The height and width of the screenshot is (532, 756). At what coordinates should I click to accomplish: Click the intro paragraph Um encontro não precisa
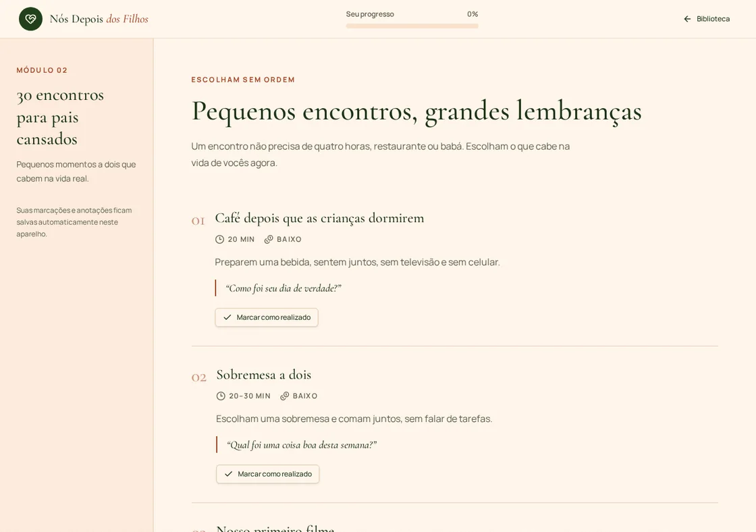(381, 155)
